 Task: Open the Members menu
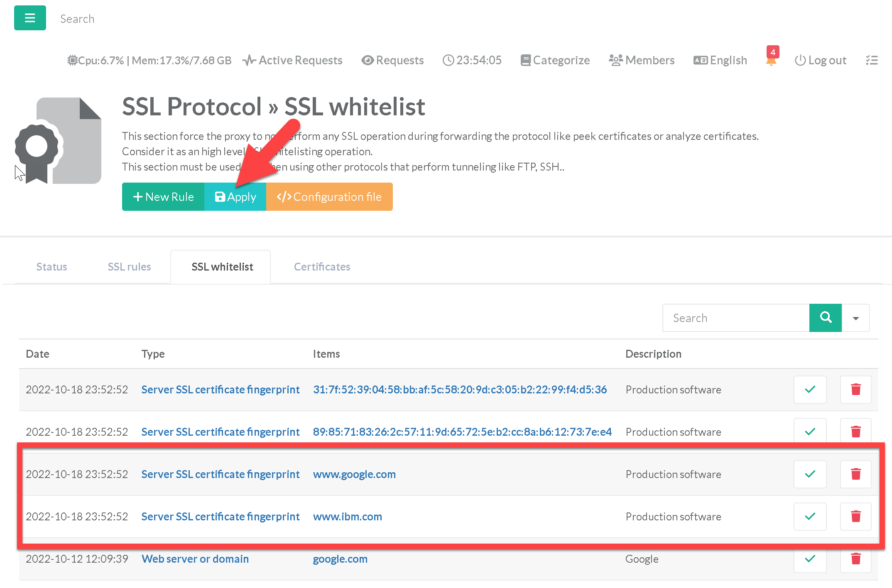[642, 61]
